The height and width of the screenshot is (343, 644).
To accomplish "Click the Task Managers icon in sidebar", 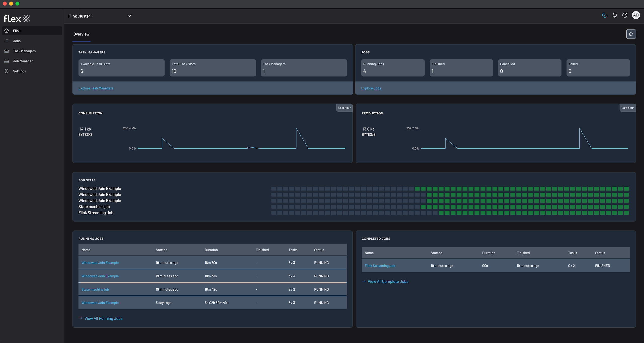I will click(7, 51).
